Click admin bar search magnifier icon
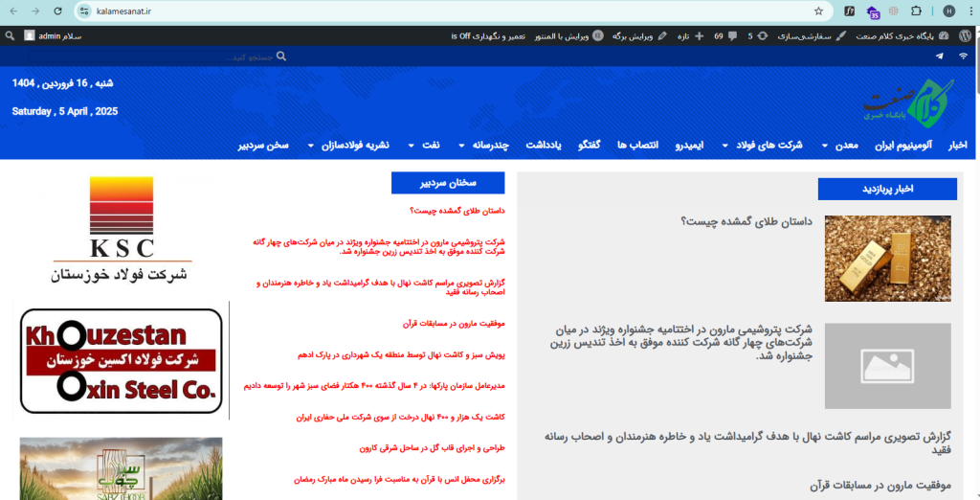 click(x=10, y=35)
